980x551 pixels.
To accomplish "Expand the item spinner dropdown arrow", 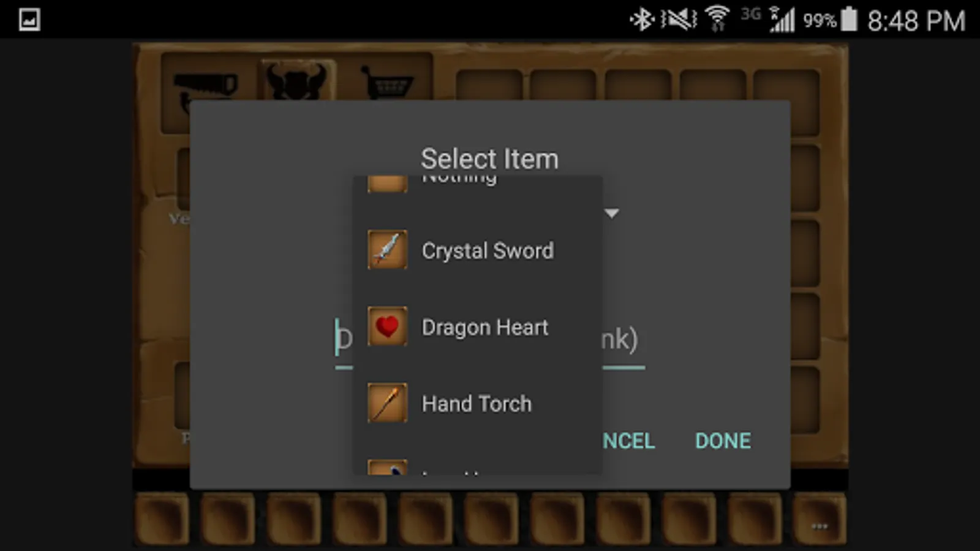I will (x=611, y=213).
